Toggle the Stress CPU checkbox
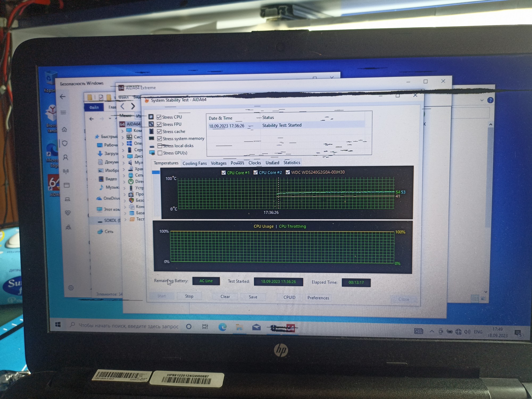 (x=159, y=117)
